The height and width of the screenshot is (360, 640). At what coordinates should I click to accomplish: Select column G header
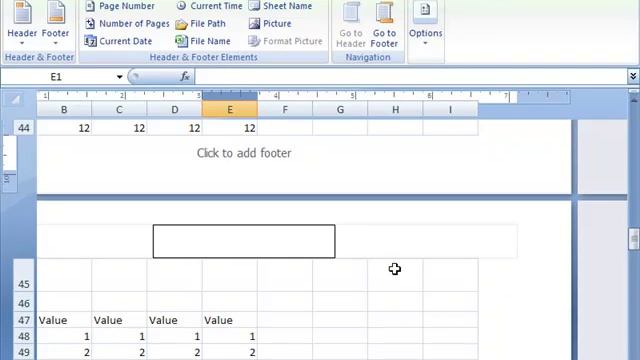(x=340, y=109)
